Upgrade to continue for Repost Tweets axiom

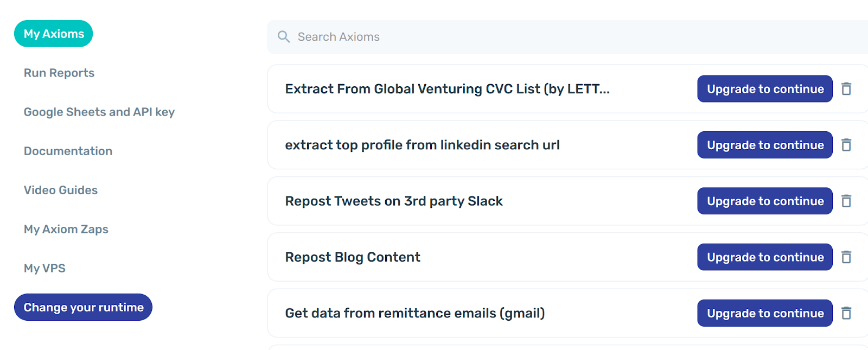tap(765, 201)
